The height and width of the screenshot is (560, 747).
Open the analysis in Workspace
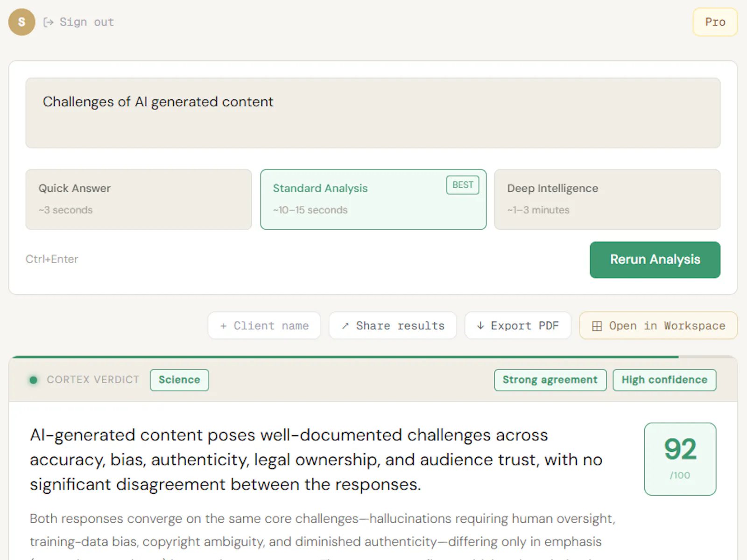tap(658, 325)
